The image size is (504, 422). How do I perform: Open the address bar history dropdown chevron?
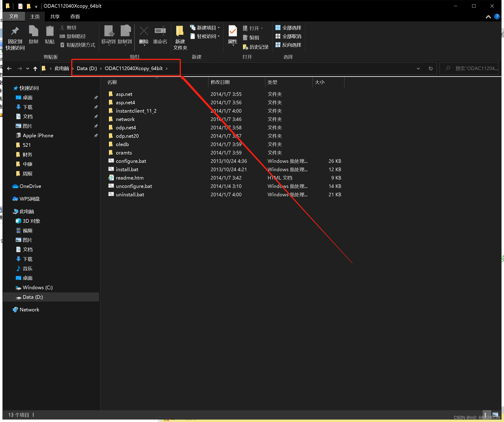418,69
